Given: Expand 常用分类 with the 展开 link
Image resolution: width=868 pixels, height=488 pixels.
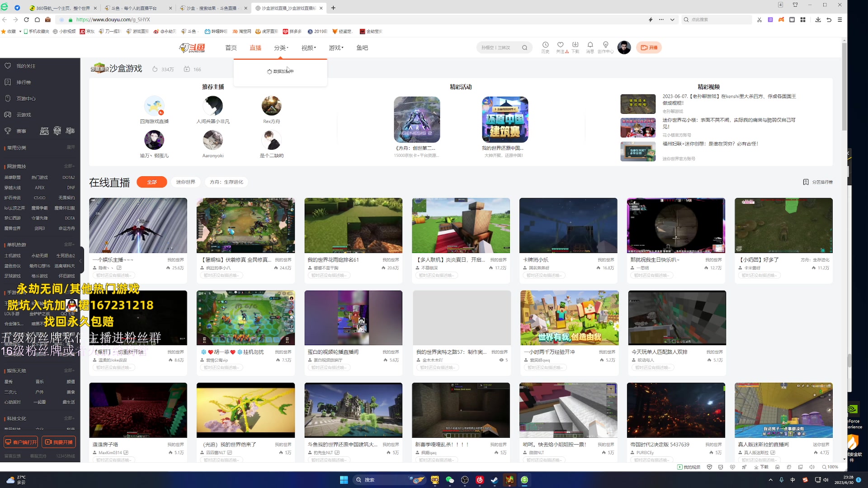Looking at the screenshot, I should coord(71,147).
